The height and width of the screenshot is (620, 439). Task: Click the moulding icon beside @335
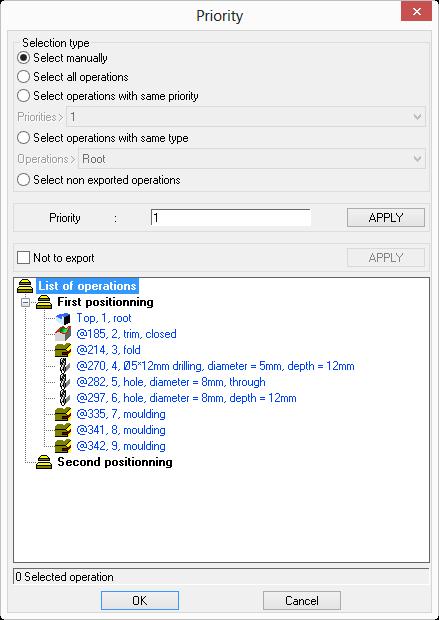pos(63,414)
